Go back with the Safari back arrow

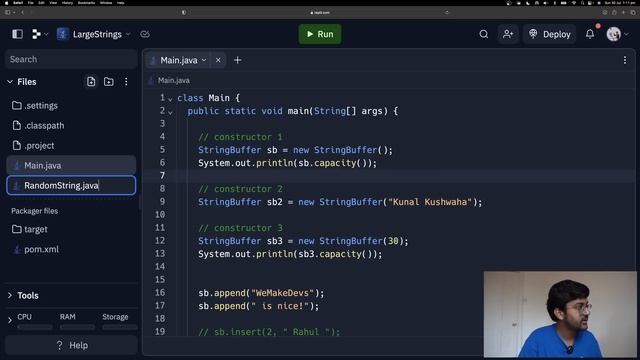click(22, 13)
